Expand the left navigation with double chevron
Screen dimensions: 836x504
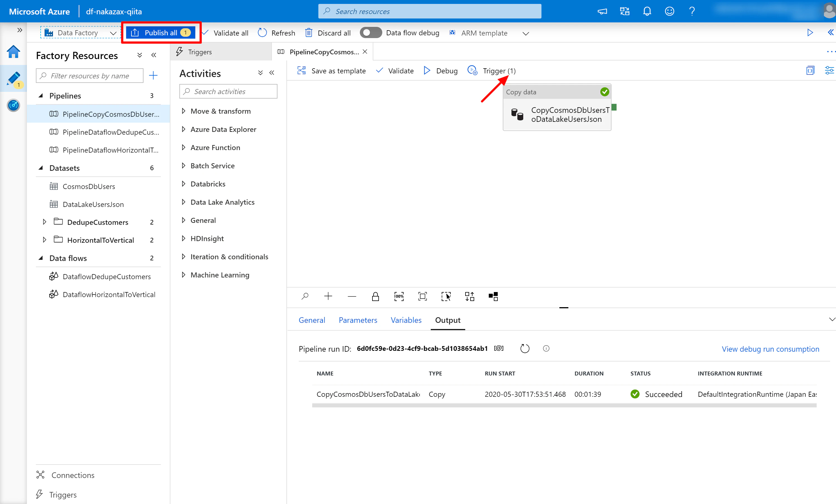(x=20, y=30)
